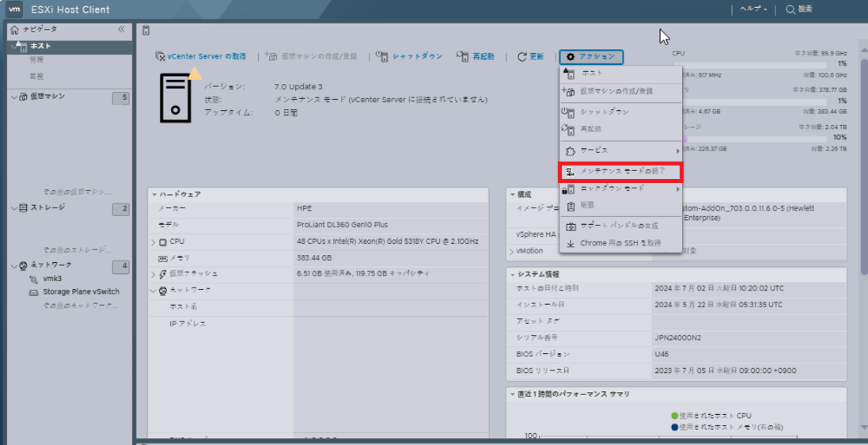Choose 再起動 in the actions menu
Viewport: 868px width, 445px height.
pyautogui.click(x=620, y=129)
